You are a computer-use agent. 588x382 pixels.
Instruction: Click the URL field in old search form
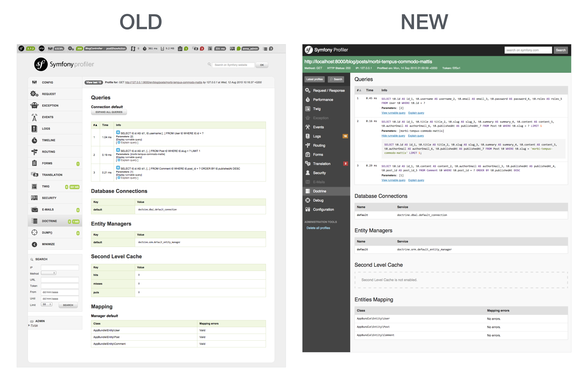(60, 280)
